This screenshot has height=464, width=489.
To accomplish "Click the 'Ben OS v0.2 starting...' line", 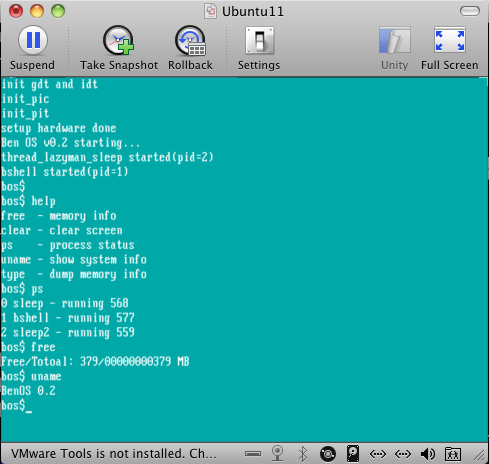I will 70,143.
